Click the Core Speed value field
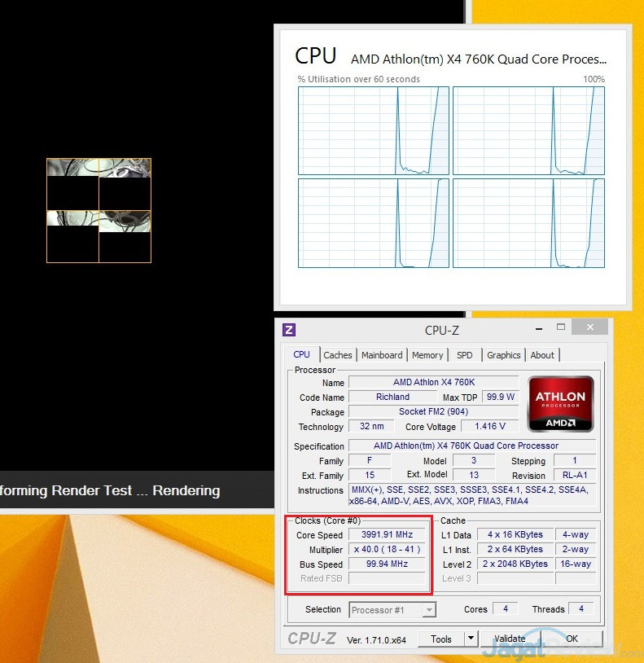 pyautogui.click(x=388, y=535)
